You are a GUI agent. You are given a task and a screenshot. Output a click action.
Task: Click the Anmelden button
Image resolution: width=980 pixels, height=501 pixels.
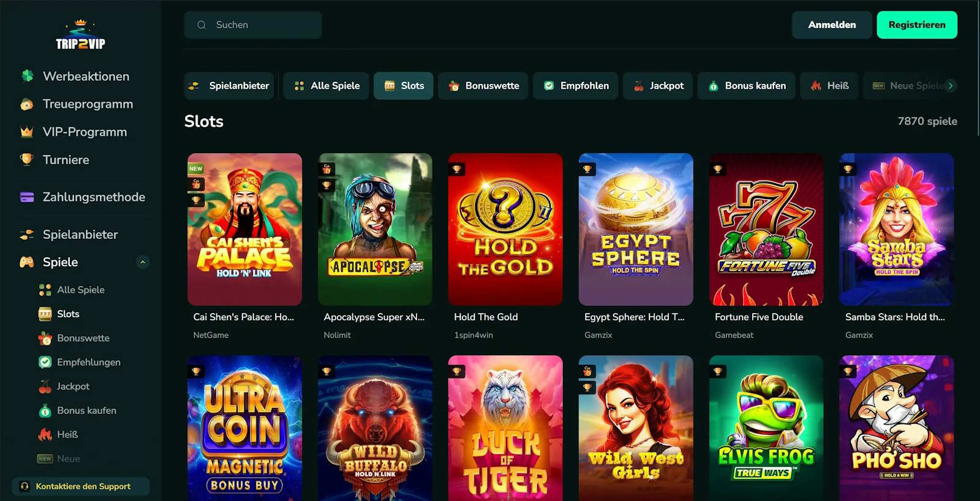(832, 25)
